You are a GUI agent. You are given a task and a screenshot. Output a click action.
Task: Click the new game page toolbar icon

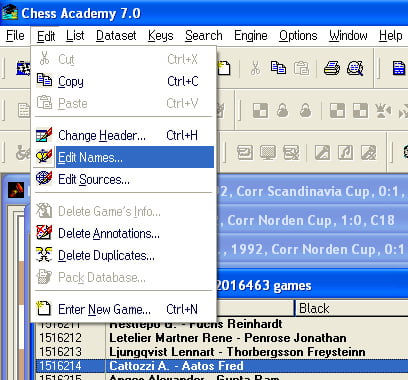point(224,68)
